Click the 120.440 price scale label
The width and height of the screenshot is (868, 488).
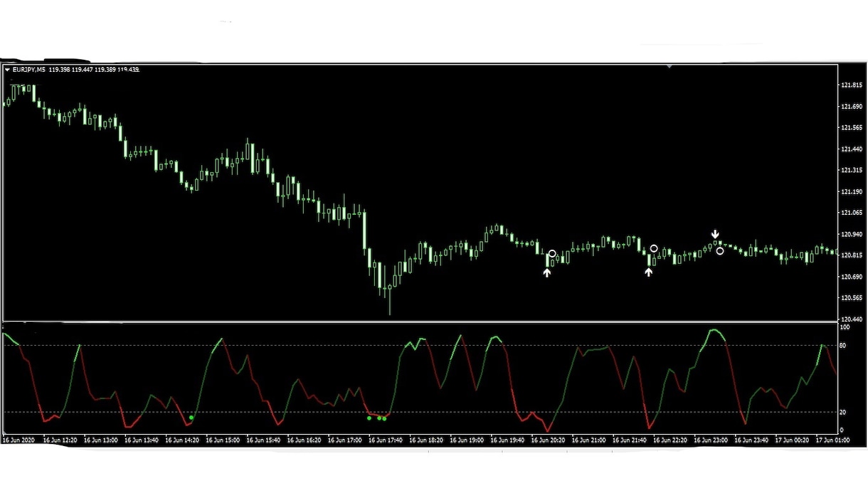pyautogui.click(x=852, y=319)
